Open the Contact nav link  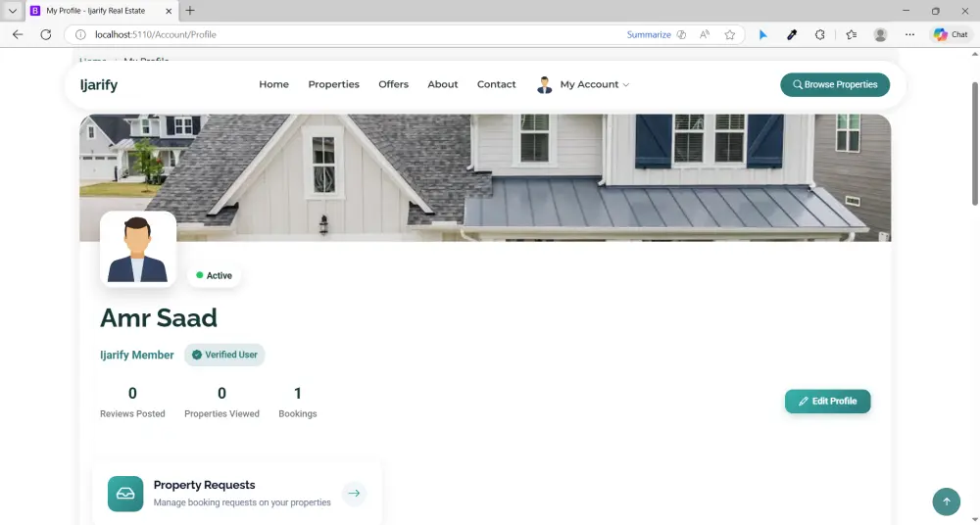pos(496,84)
